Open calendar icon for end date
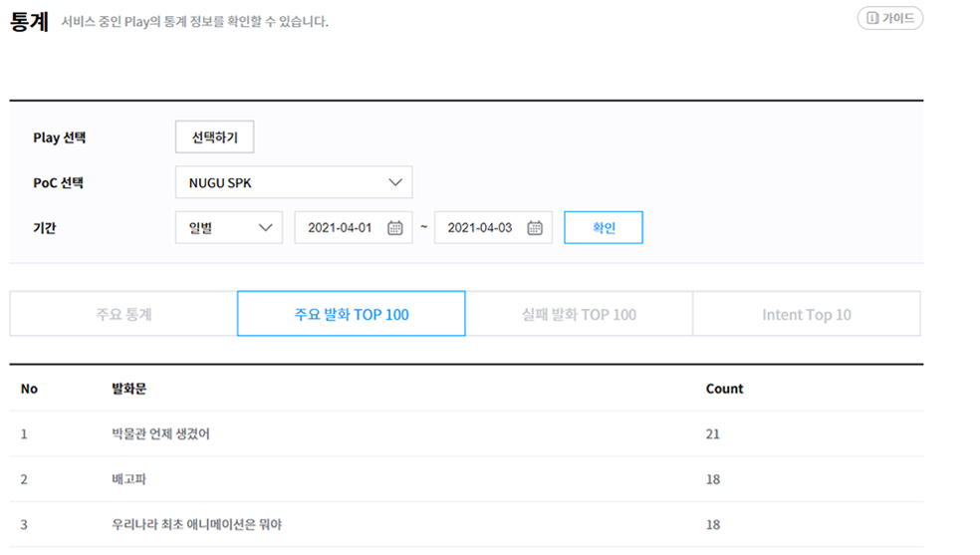The image size is (980, 555). click(535, 228)
